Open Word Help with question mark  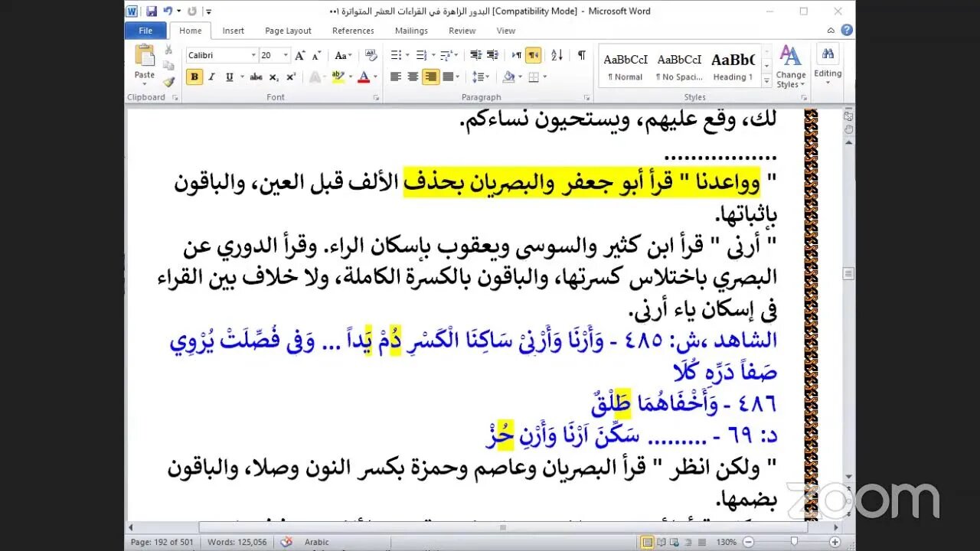tap(847, 30)
